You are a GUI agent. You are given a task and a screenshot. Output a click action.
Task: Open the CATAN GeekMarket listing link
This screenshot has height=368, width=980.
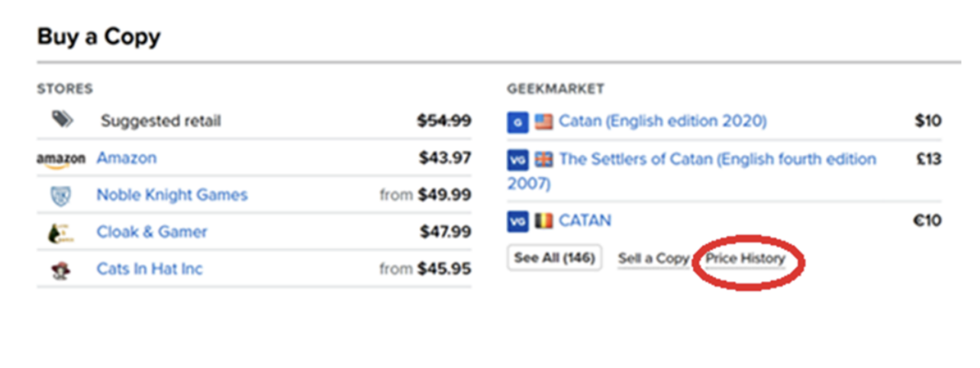click(585, 221)
